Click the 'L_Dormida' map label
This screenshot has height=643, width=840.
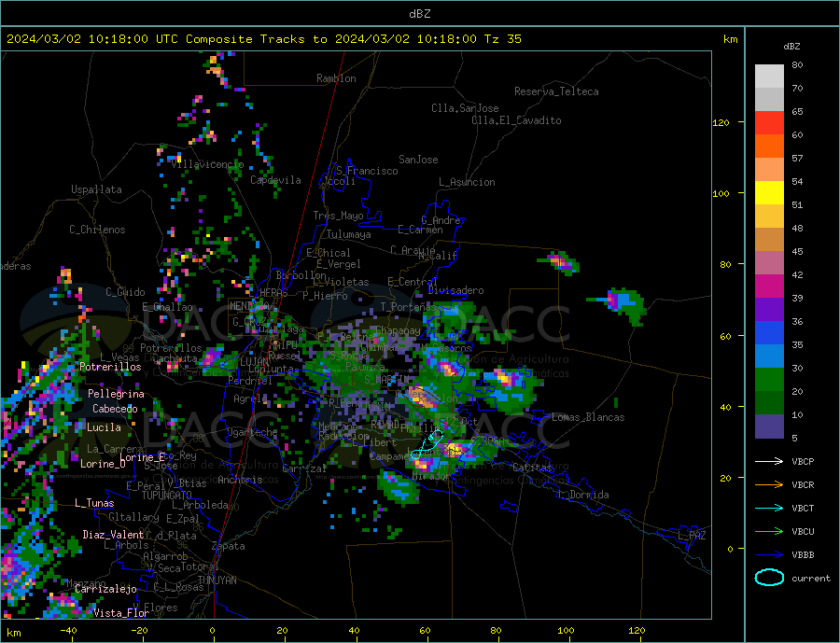click(x=584, y=495)
